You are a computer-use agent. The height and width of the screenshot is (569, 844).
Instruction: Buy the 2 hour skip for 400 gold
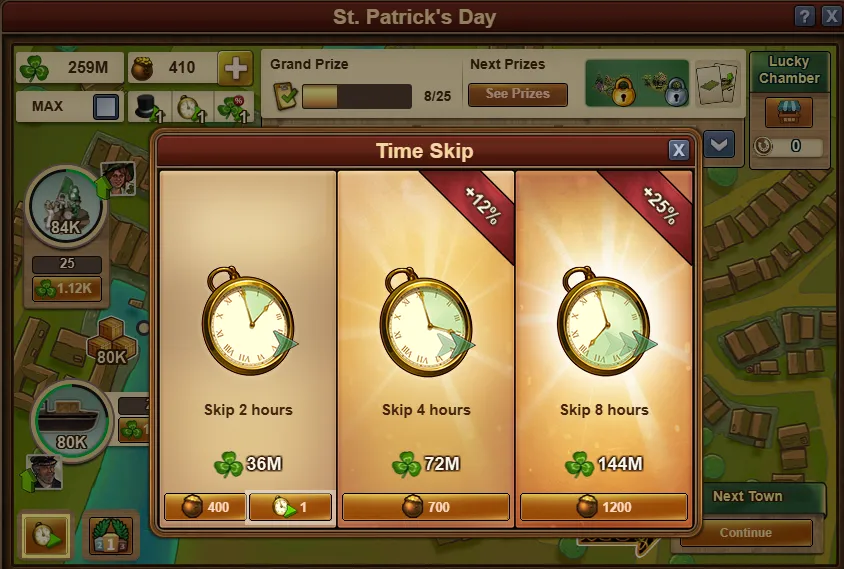205,507
